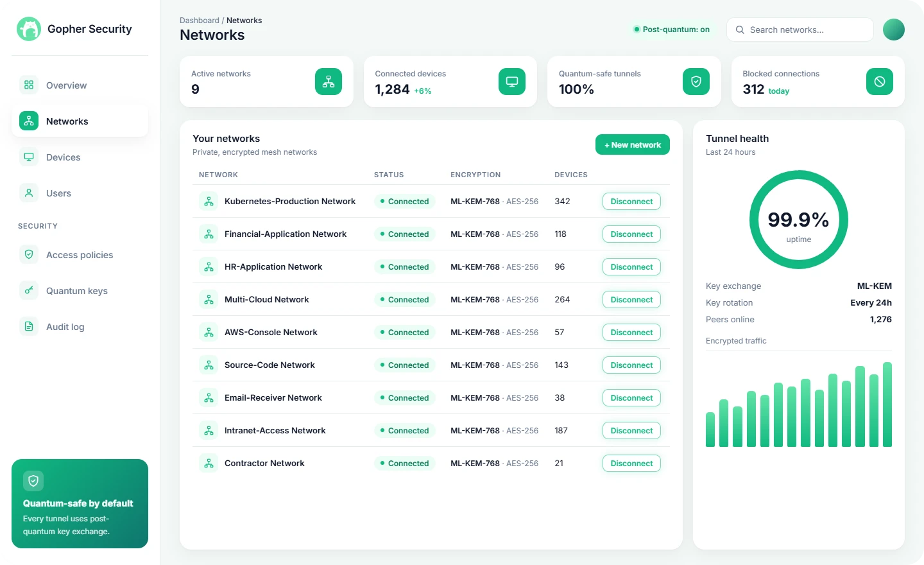Screen dimensions: 924x565
Task: Focus the Search networks field
Action: (800, 30)
